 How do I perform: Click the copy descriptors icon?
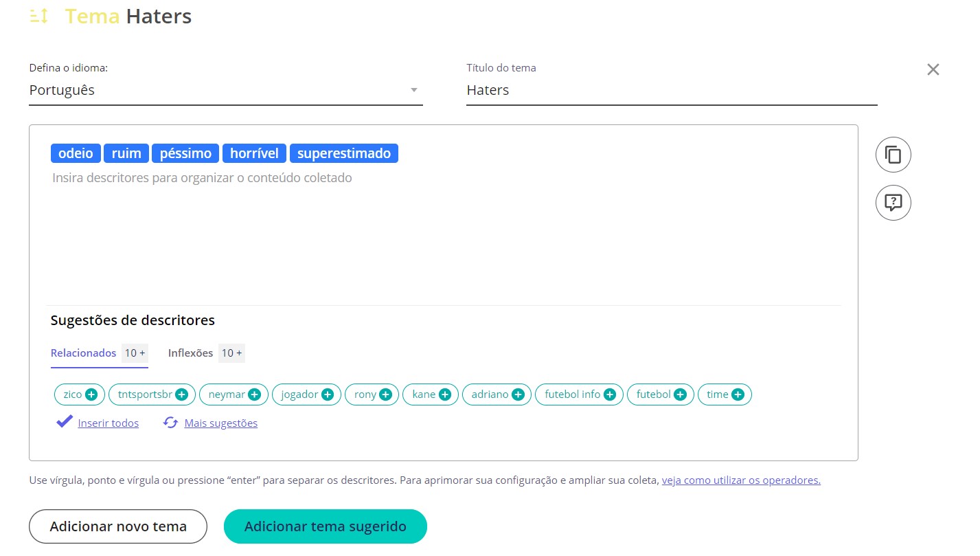click(x=893, y=155)
